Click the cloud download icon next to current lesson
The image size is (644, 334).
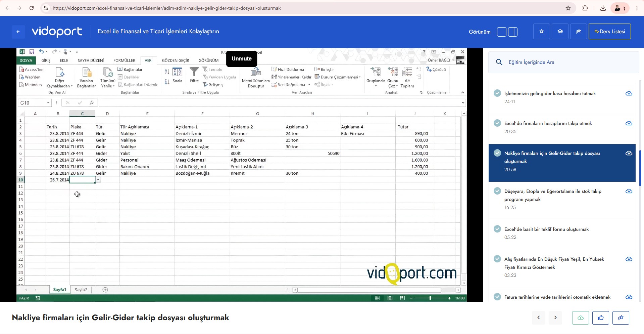coord(628,153)
